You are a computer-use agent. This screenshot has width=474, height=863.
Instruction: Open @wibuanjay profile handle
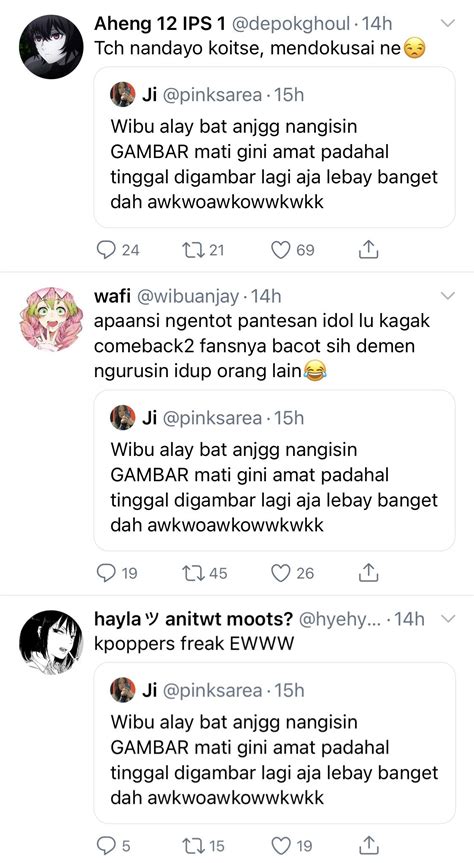(188, 296)
